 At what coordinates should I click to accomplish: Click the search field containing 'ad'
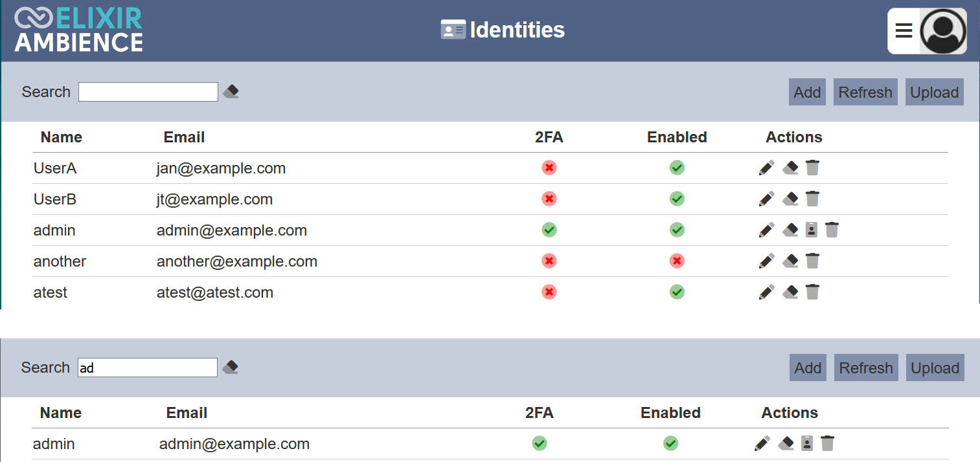tap(148, 368)
